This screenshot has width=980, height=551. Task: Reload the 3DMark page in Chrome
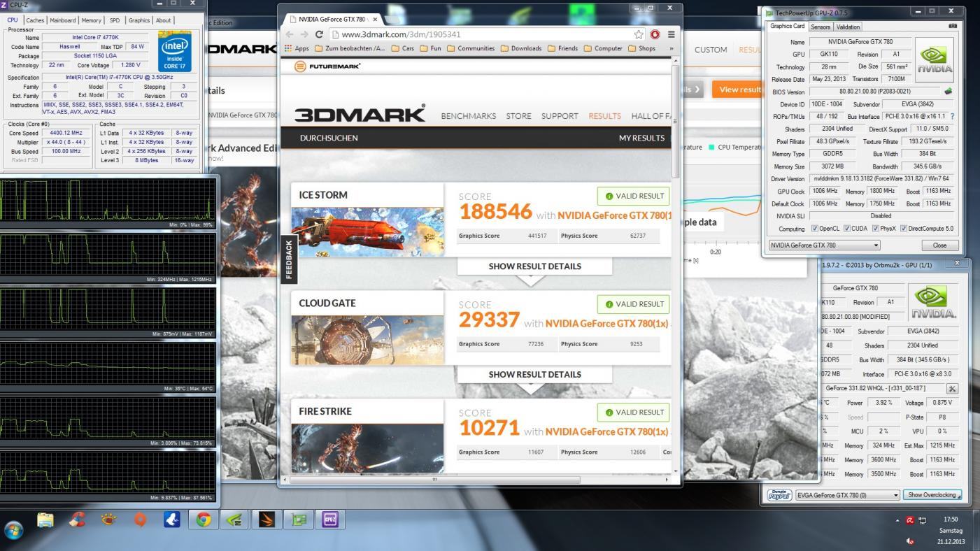(319, 34)
